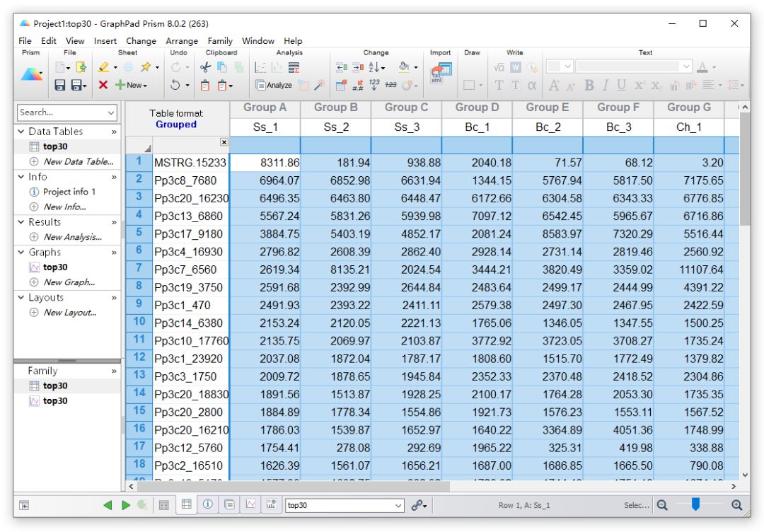764x532 pixels.
Task: Click the Save file floppy icon
Action: tap(61, 86)
